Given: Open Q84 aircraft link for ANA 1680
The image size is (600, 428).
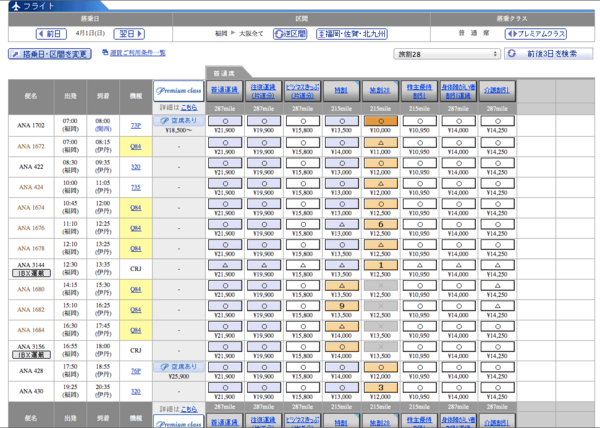Looking at the screenshot, I should (136, 290).
